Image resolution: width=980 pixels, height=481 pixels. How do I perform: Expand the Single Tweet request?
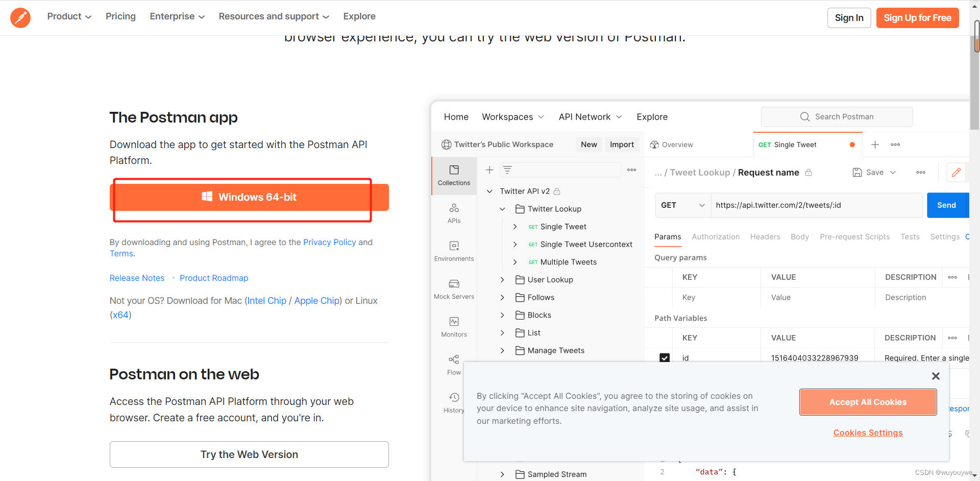pos(515,227)
